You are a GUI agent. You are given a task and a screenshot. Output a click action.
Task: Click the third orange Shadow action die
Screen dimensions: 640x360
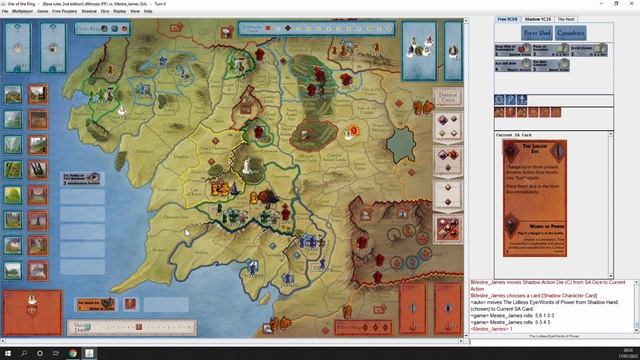tap(522, 112)
